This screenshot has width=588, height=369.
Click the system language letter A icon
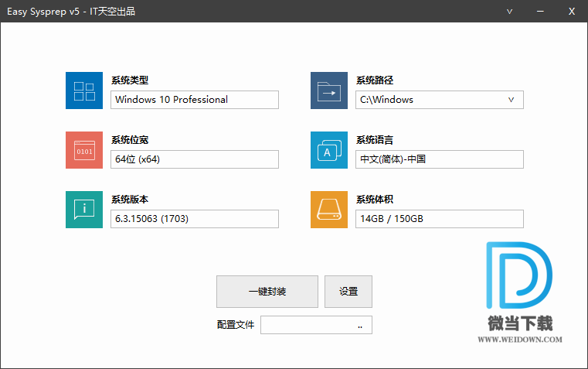tap(329, 150)
